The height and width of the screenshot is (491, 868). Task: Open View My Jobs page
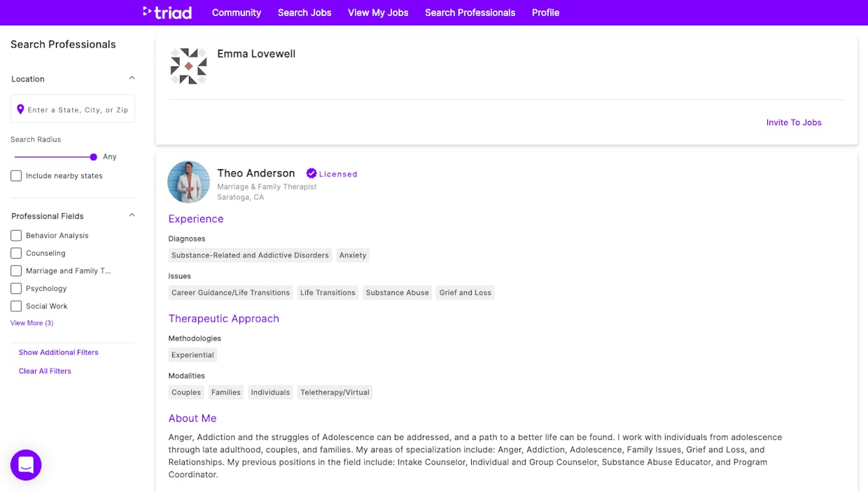click(378, 13)
